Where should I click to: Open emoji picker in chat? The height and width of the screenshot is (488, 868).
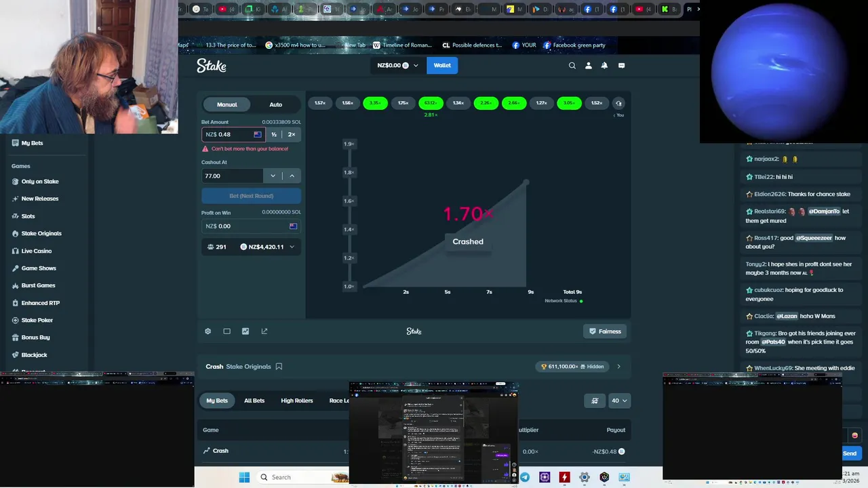coord(854,435)
